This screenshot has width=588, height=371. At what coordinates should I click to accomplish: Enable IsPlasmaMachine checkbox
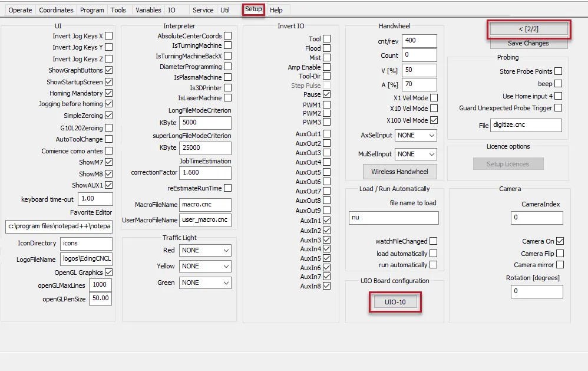click(227, 77)
